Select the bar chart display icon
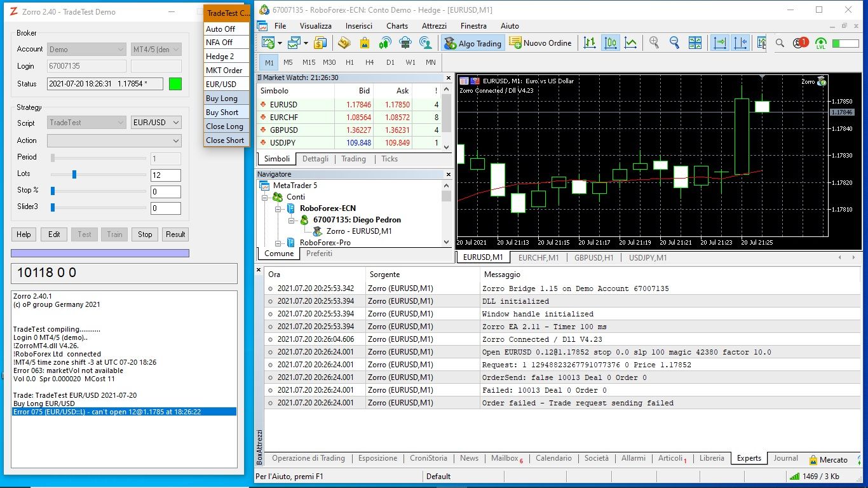The width and height of the screenshot is (868, 488). click(590, 43)
